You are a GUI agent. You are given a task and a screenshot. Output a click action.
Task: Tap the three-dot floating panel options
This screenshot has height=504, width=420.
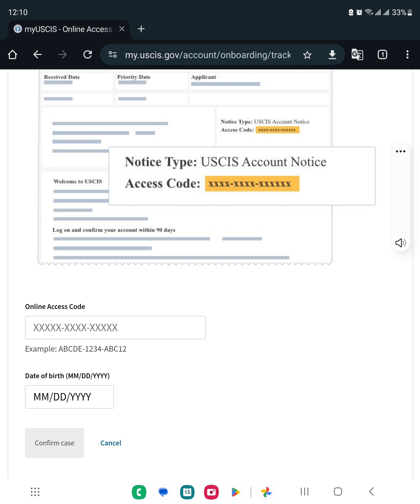pos(400,151)
